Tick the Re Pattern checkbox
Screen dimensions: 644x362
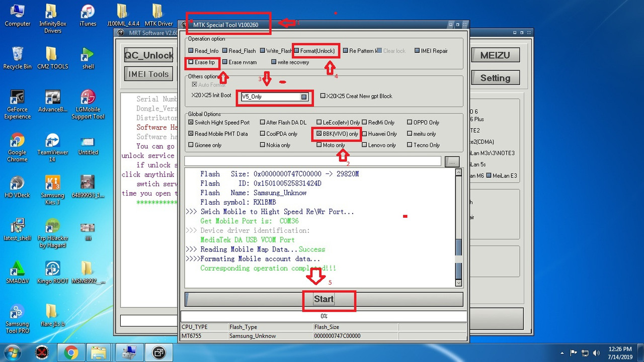[346, 51]
